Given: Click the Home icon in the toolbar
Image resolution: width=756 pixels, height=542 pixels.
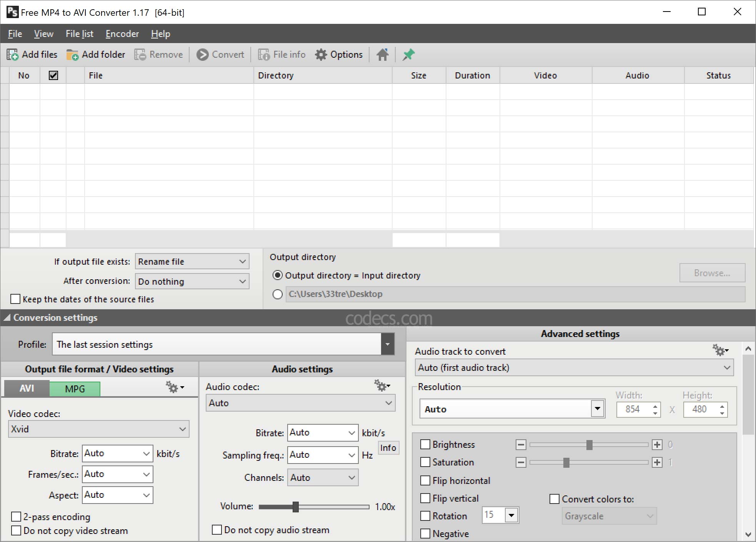Looking at the screenshot, I should 382,55.
